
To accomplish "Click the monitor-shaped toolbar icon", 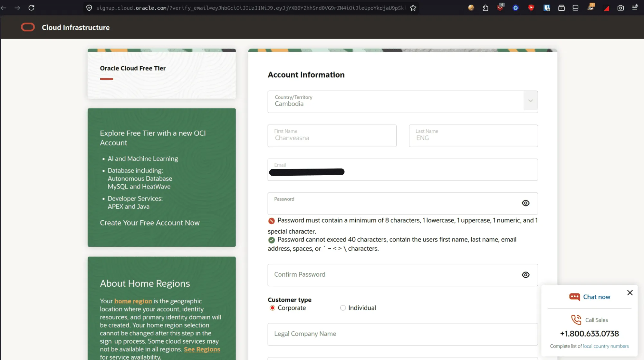I will [575, 8].
